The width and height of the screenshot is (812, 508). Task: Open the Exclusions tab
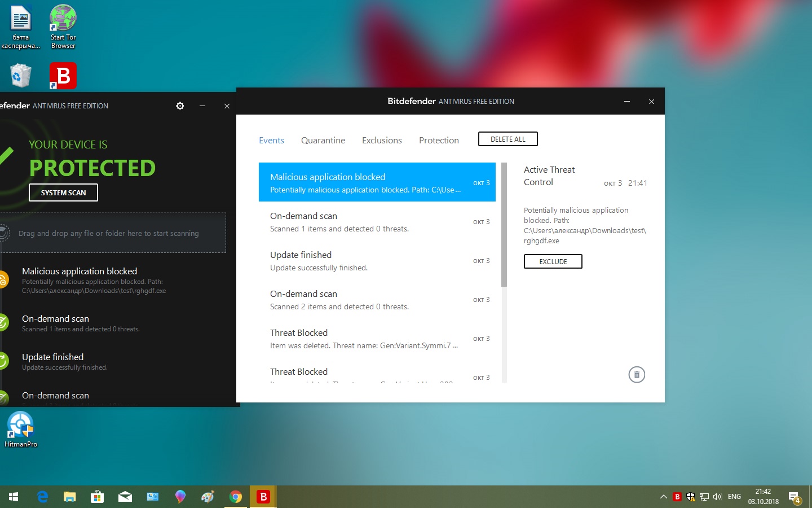pyautogui.click(x=382, y=141)
